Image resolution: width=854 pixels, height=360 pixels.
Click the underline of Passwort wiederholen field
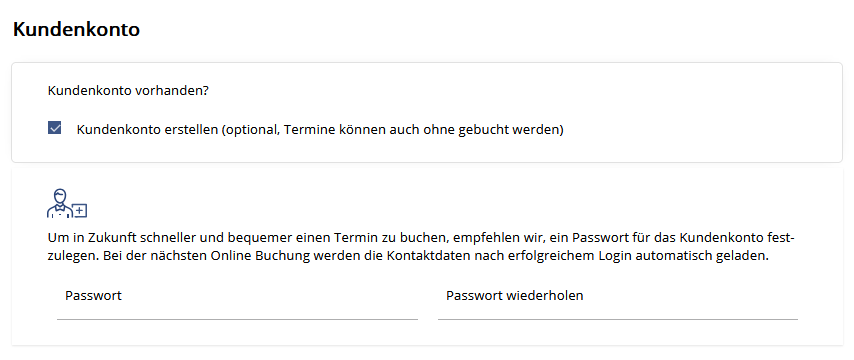(618, 319)
